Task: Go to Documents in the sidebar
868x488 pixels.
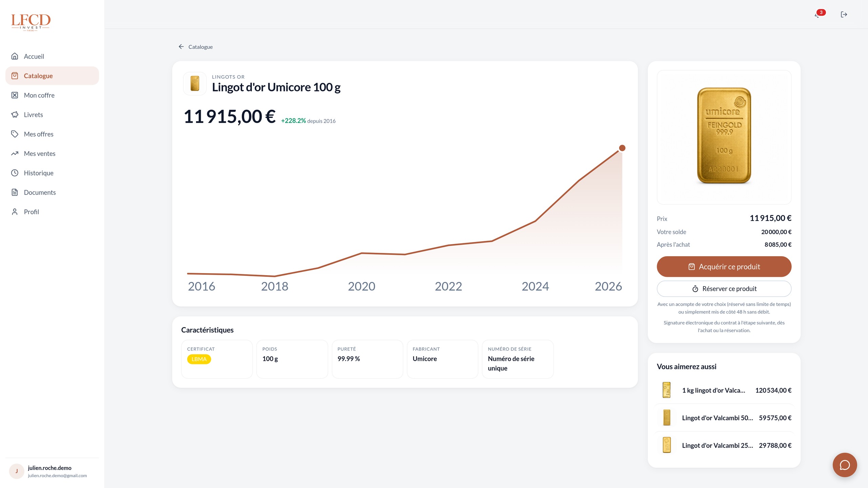Action: (52, 192)
